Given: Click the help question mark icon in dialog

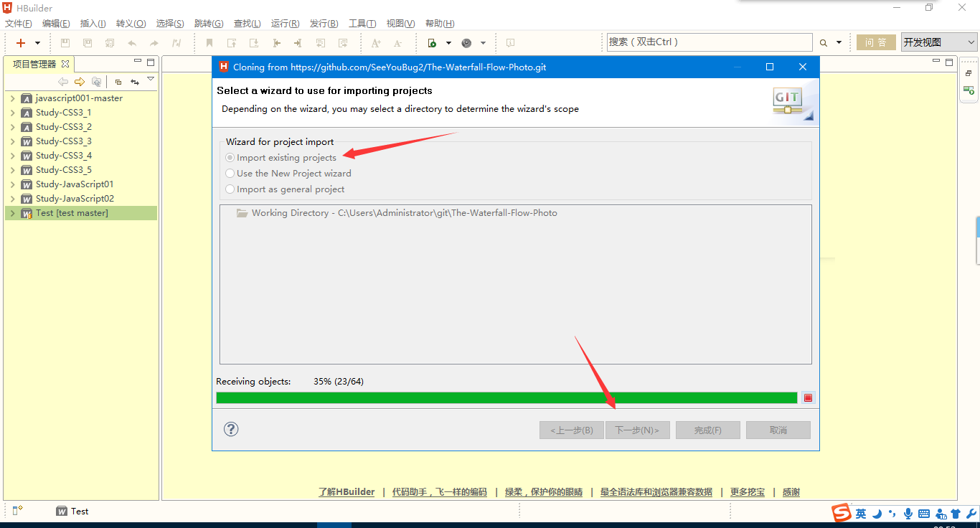Looking at the screenshot, I should click(231, 429).
